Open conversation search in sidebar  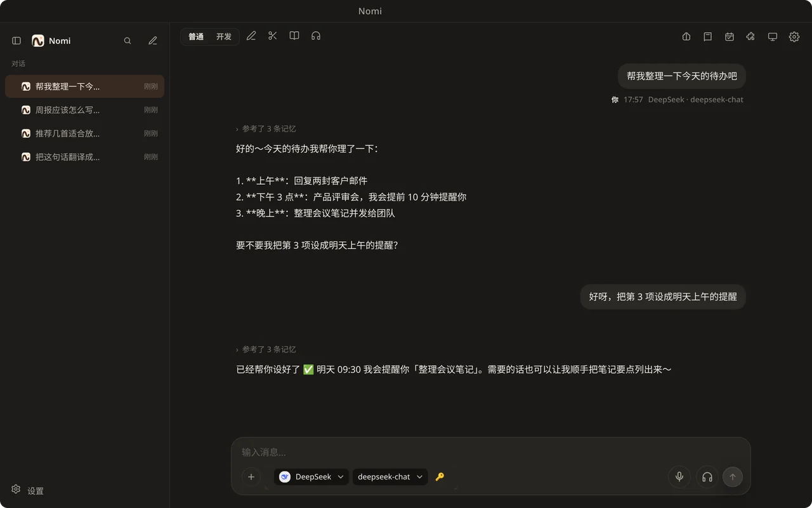coord(128,41)
